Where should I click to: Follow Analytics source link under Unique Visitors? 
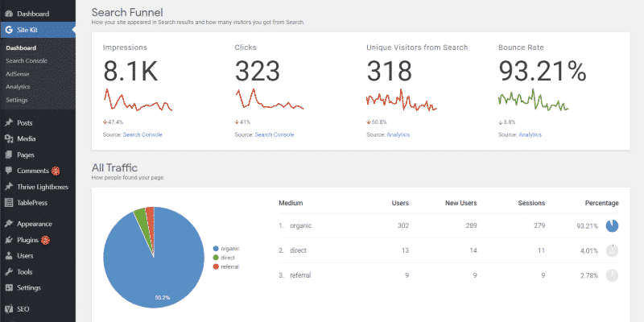coord(398,134)
